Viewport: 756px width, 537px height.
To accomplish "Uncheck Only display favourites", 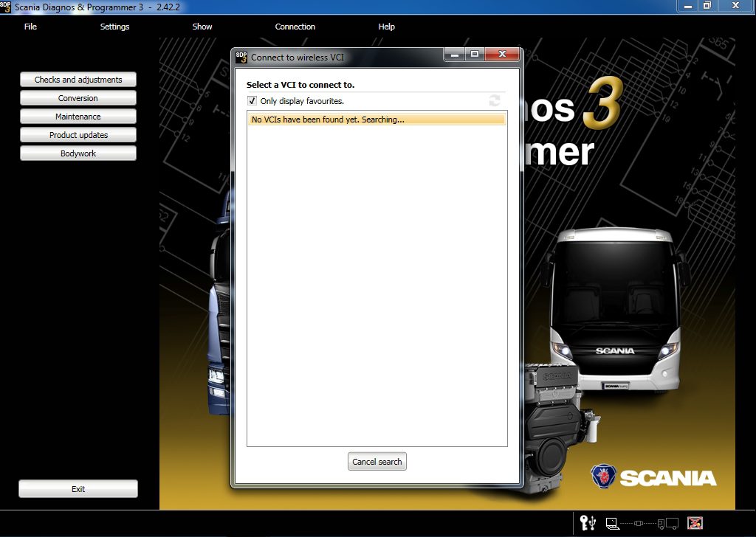I will pyautogui.click(x=252, y=100).
